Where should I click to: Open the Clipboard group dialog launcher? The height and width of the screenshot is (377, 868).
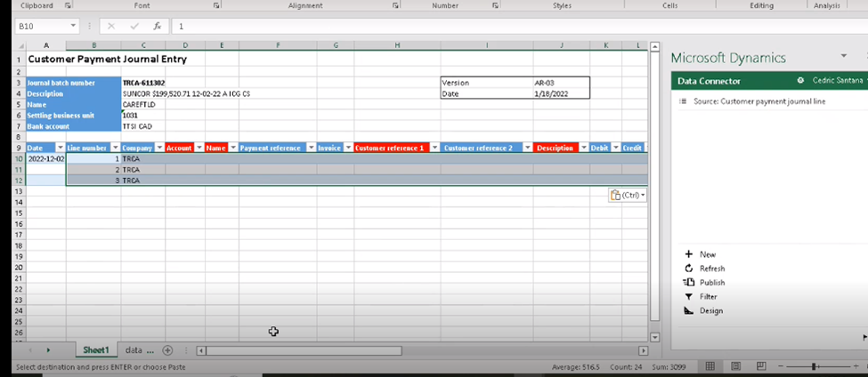click(68, 5)
